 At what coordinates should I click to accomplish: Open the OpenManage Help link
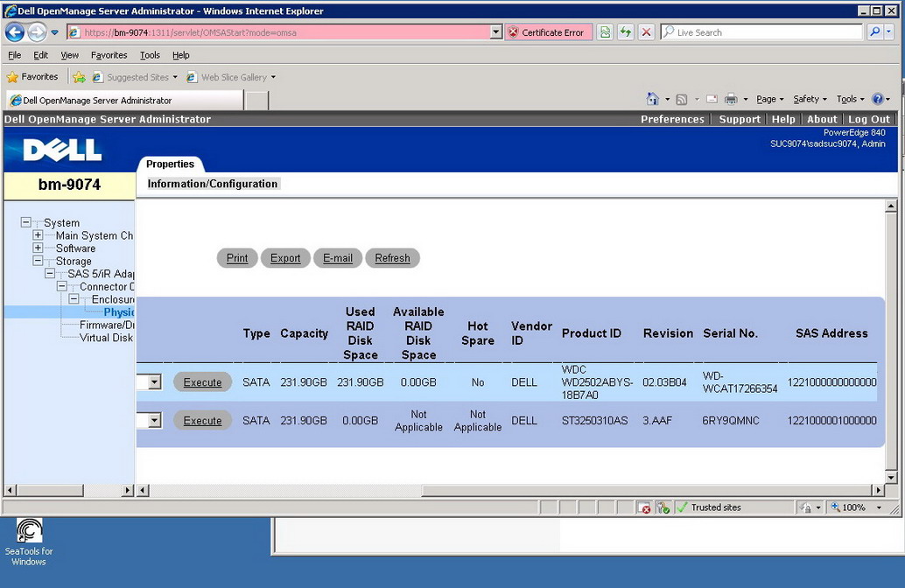[783, 119]
